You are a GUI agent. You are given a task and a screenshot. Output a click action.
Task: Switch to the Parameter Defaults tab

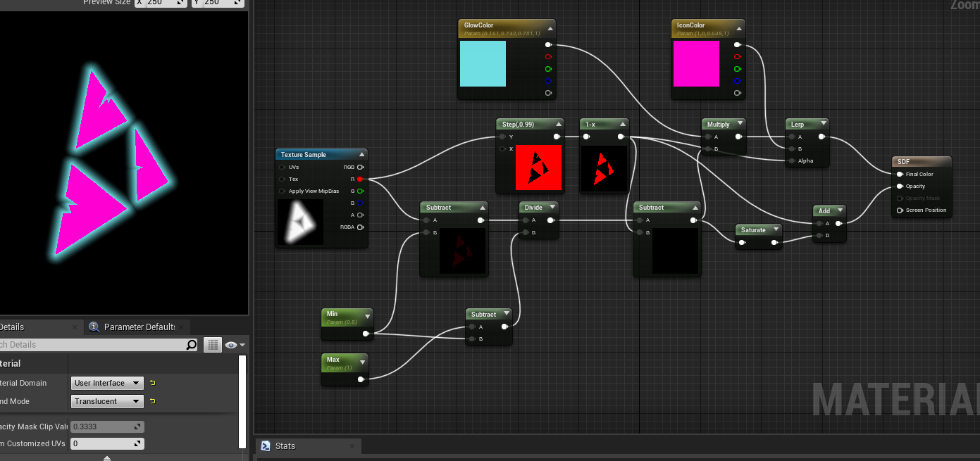click(139, 327)
